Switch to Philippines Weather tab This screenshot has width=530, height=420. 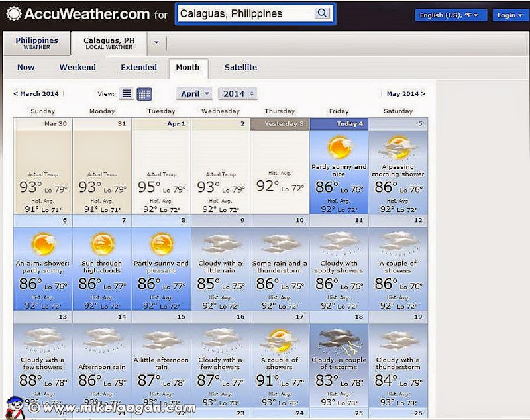[x=37, y=43]
